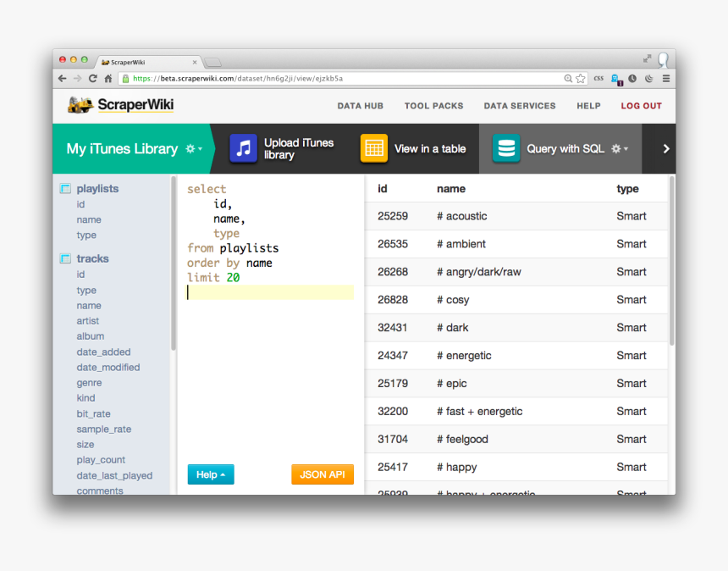Go to the browser home icon
This screenshot has height=571, width=728.
108,79
